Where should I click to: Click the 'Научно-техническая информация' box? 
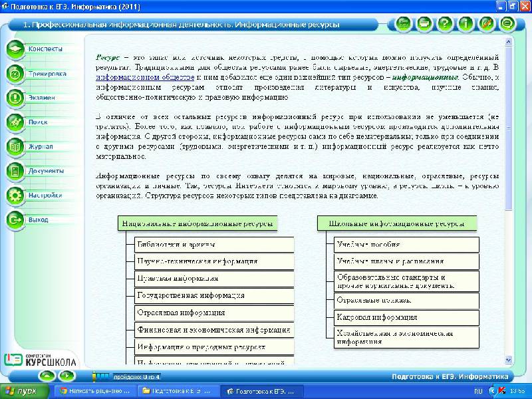click(x=214, y=261)
